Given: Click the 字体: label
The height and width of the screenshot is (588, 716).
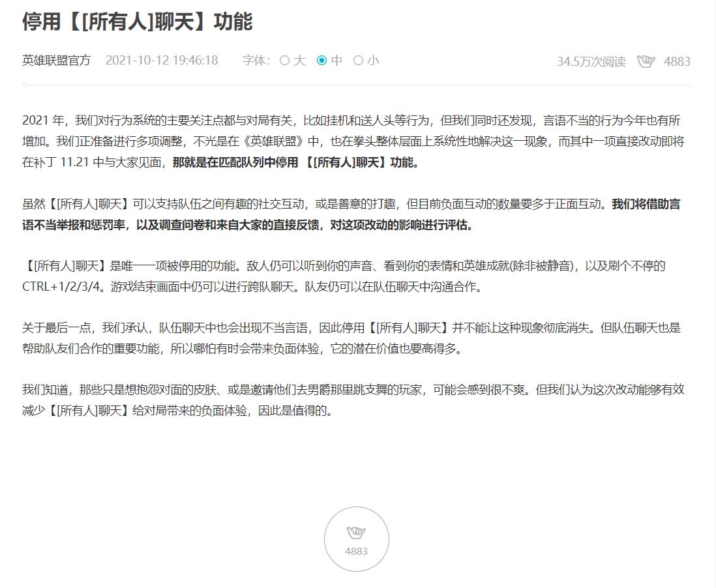Looking at the screenshot, I should click(x=256, y=60).
